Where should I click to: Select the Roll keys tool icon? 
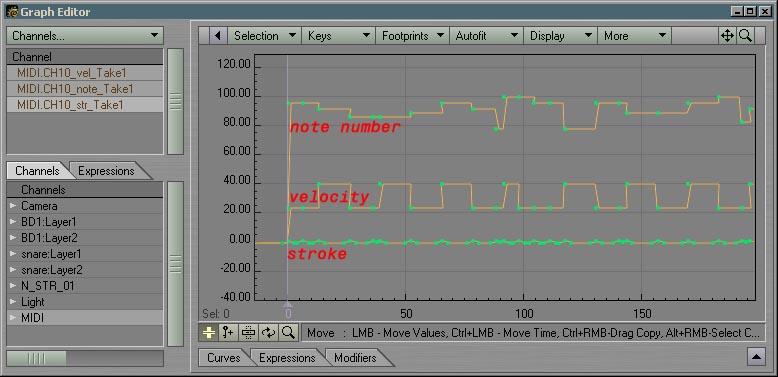tap(268, 332)
